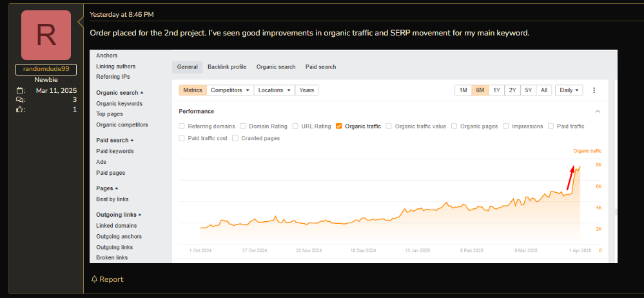Open Referring IPs in the sidebar
The height and width of the screenshot is (298, 644).
(113, 77)
